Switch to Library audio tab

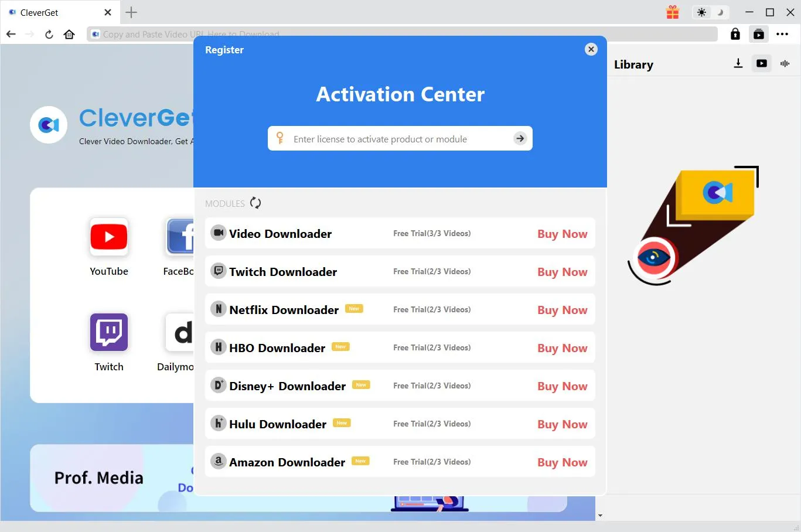pos(785,64)
